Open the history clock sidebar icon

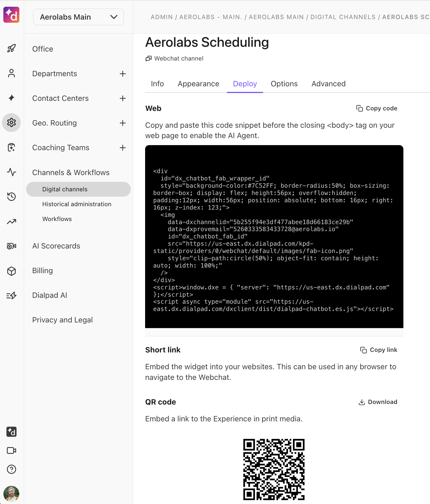[x=11, y=196]
